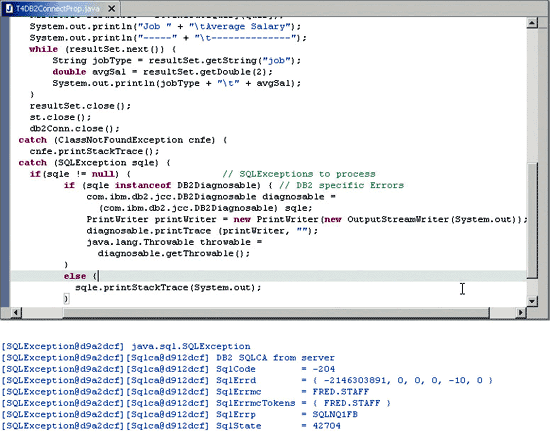Click the vertical scrollbar down arrow

pyautogui.click(x=532, y=301)
